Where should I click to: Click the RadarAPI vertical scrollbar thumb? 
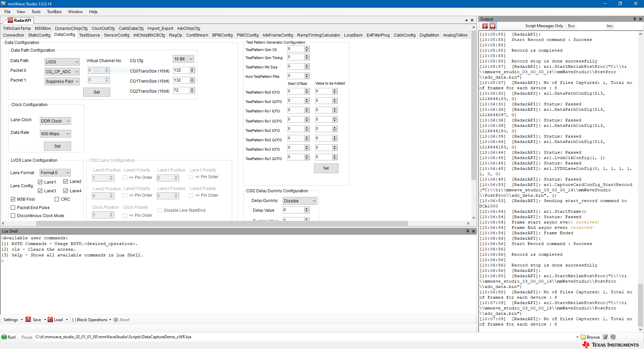(474, 106)
